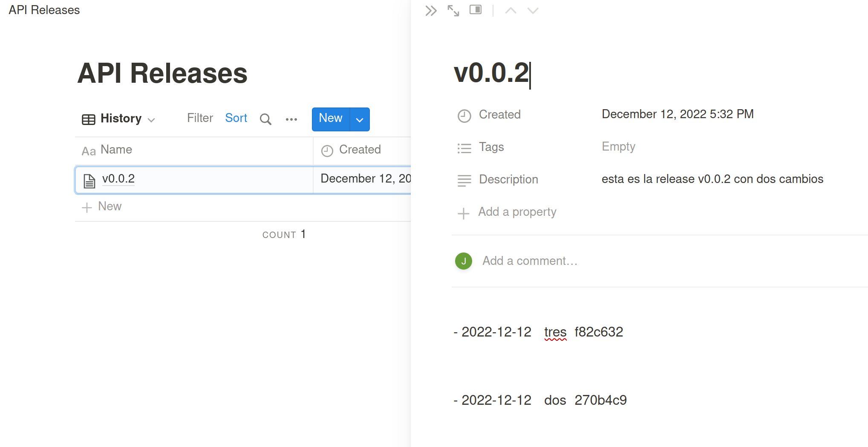Click the blue New button
Image resolution: width=868 pixels, height=447 pixels.
[331, 119]
